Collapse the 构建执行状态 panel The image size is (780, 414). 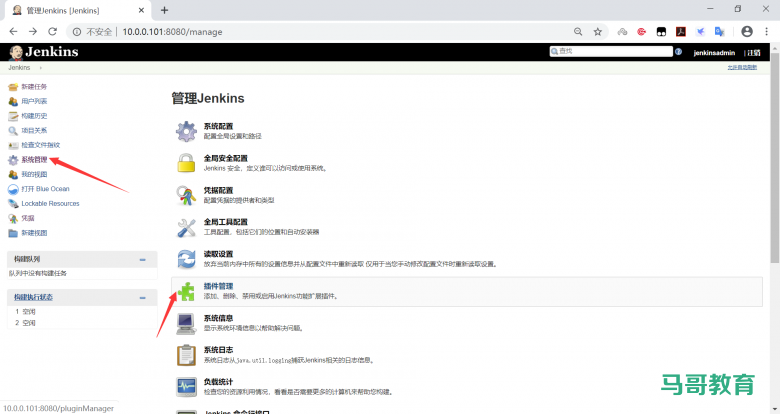pos(142,297)
